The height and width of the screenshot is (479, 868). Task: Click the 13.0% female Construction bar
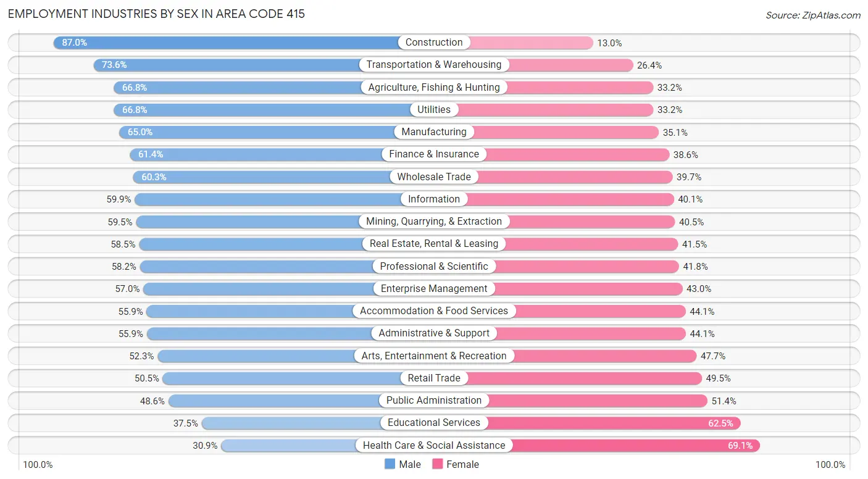(x=531, y=43)
